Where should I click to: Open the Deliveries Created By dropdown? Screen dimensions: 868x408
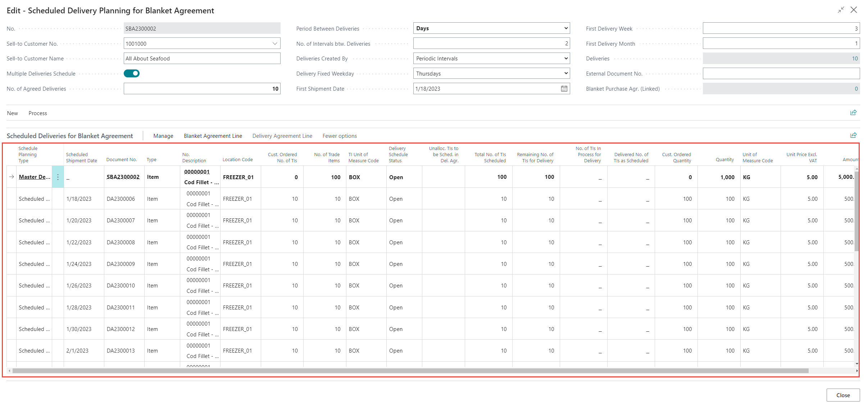tap(565, 58)
